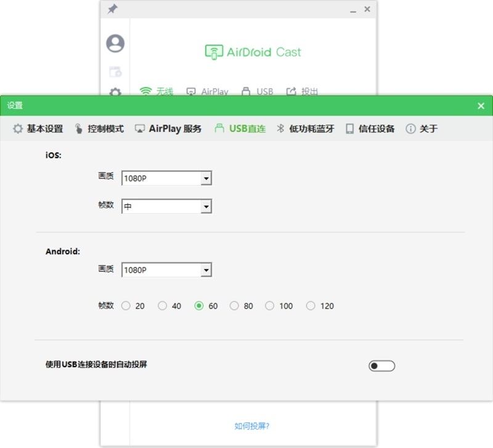Click the AirDroid Cast logo
This screenshot has height=448, width=493.
pyautogui.click(x=251, y=52)
